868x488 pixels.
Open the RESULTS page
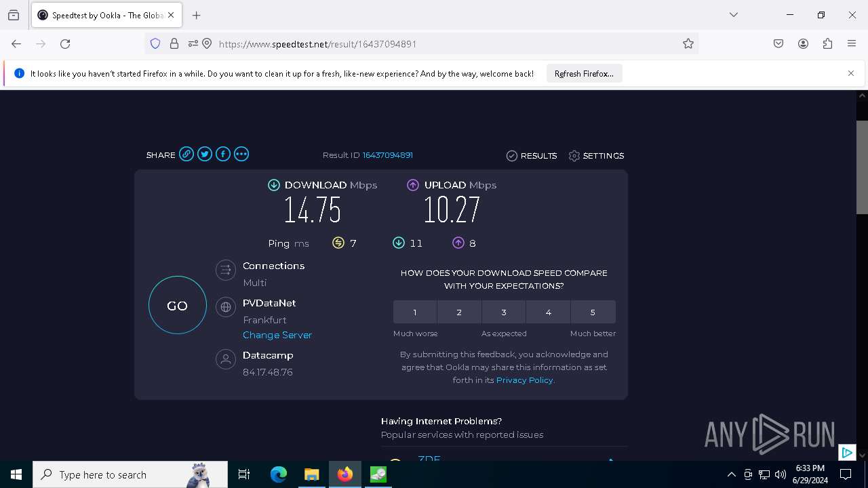(532, 156)
